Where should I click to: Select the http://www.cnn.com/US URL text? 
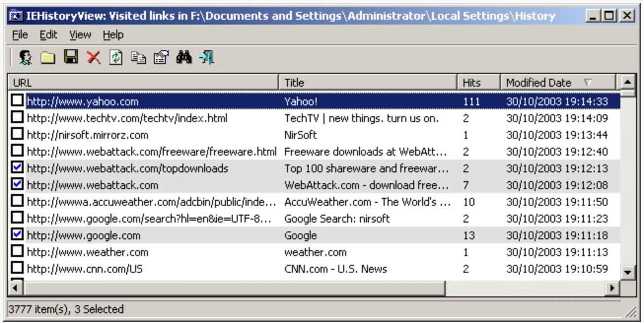[85, 269]
